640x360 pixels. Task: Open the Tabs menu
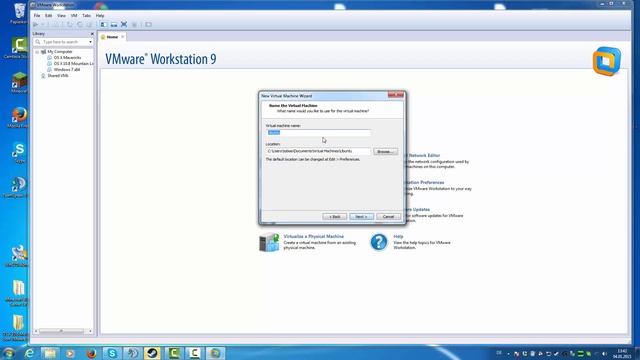click(x=87, y=16)
